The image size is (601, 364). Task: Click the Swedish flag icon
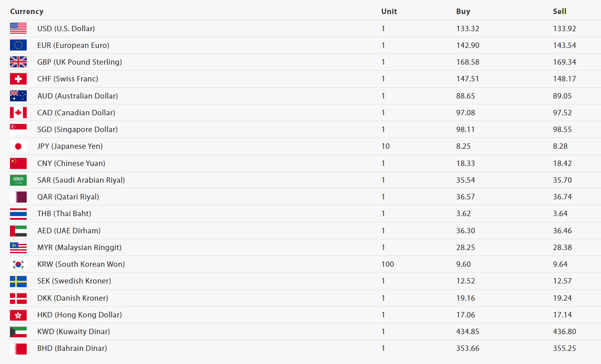click(18, 281)
